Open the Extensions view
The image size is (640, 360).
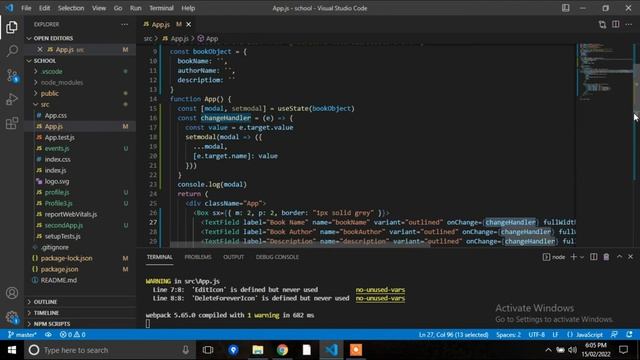coord(12,123)
